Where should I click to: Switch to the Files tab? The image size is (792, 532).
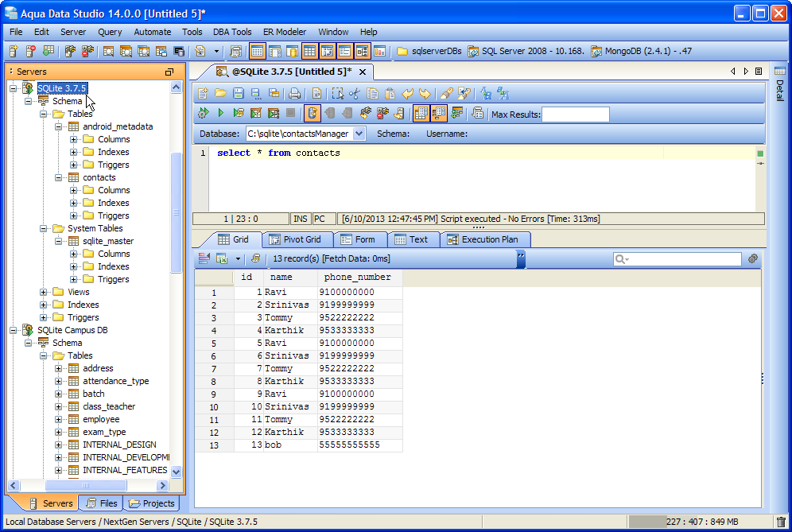[103, 503]
